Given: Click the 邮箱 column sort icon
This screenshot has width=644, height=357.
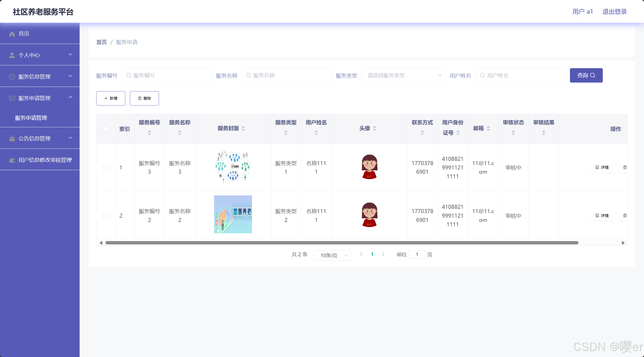Looking at the screenshot, I should tap(488, 129).
